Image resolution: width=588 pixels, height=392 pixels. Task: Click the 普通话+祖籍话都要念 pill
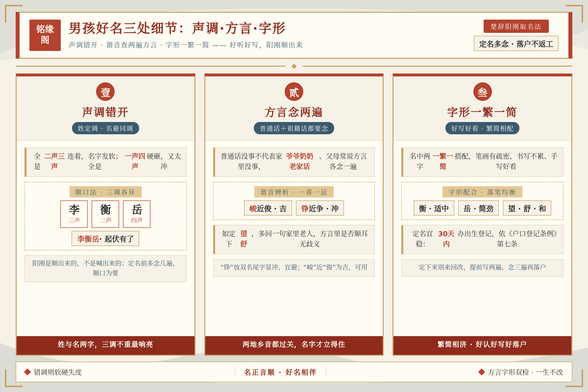(x=294, y=128)
